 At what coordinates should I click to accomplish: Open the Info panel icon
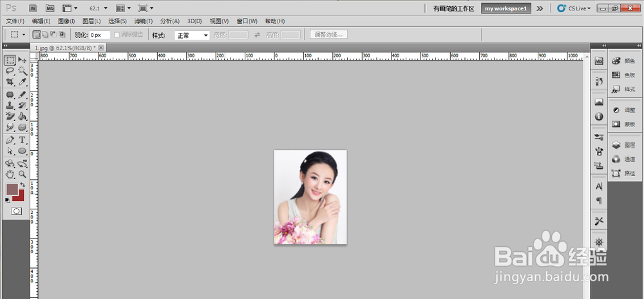point(599,117)
